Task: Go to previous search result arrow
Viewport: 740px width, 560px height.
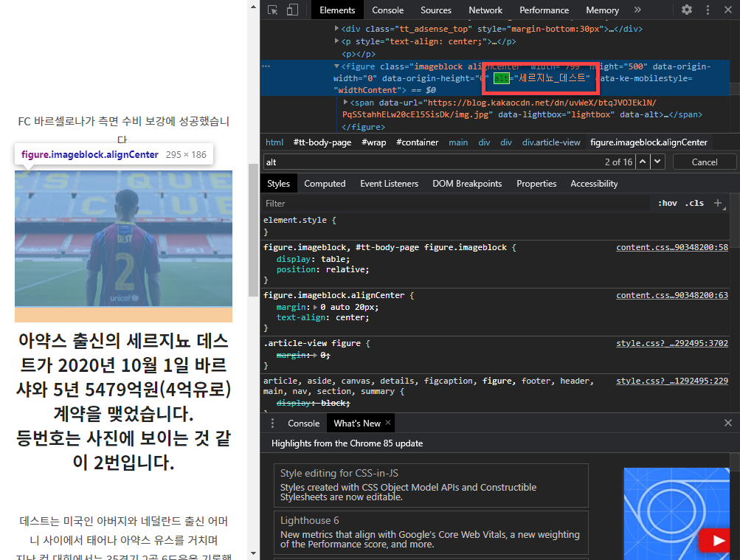Action: (x=643, y=162)
